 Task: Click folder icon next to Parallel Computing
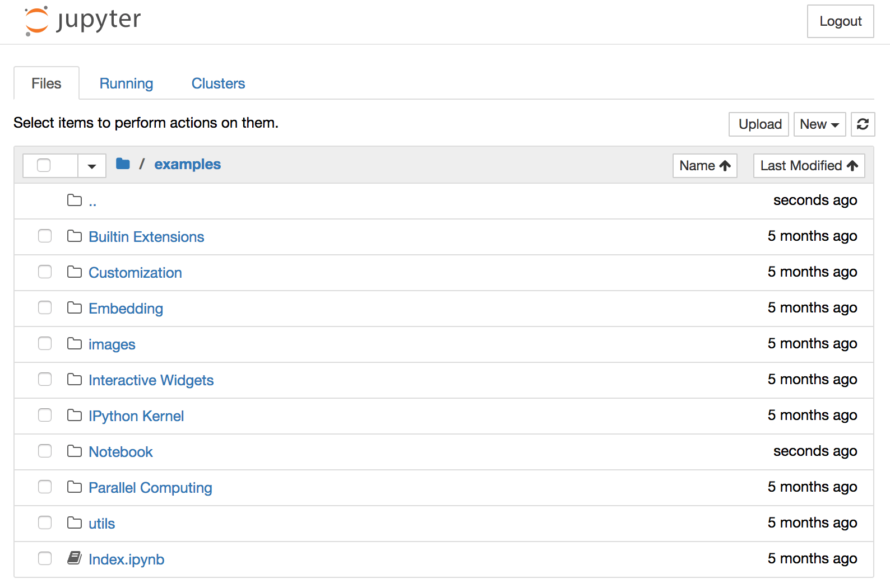[75, 487]
